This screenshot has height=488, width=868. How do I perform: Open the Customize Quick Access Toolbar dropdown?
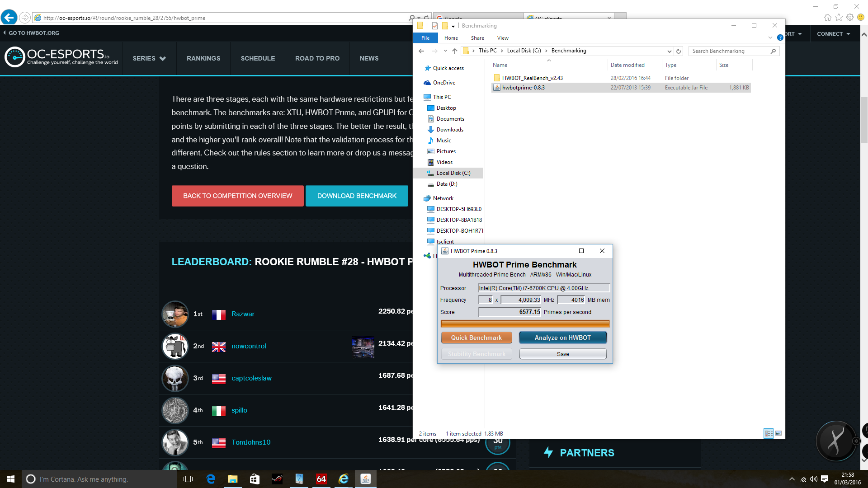pos(453,26)
